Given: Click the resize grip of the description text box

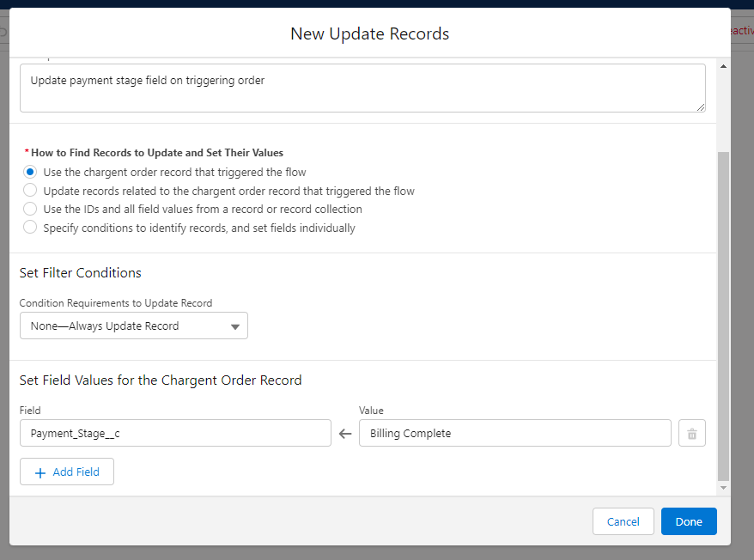Looking at the screenshot, I should (x=701, y=107).
